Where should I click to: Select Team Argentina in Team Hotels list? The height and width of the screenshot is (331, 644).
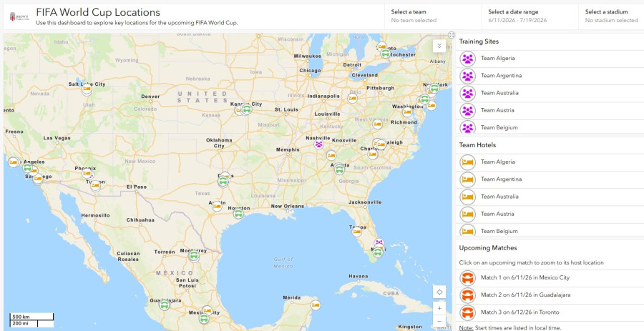[550, 179]
